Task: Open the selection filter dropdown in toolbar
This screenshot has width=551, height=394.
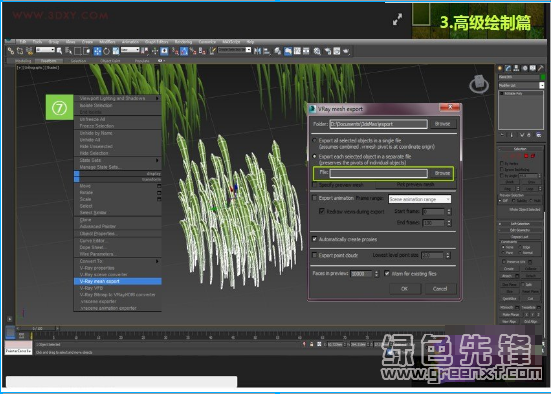Action: [x=45, y=50]
